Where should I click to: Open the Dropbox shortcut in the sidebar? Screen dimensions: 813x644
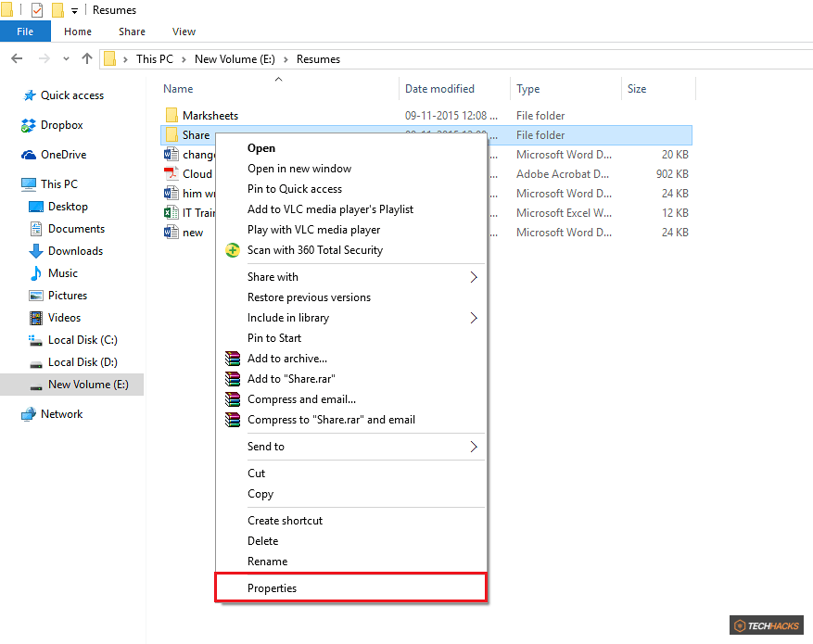(x=62, y=125)
